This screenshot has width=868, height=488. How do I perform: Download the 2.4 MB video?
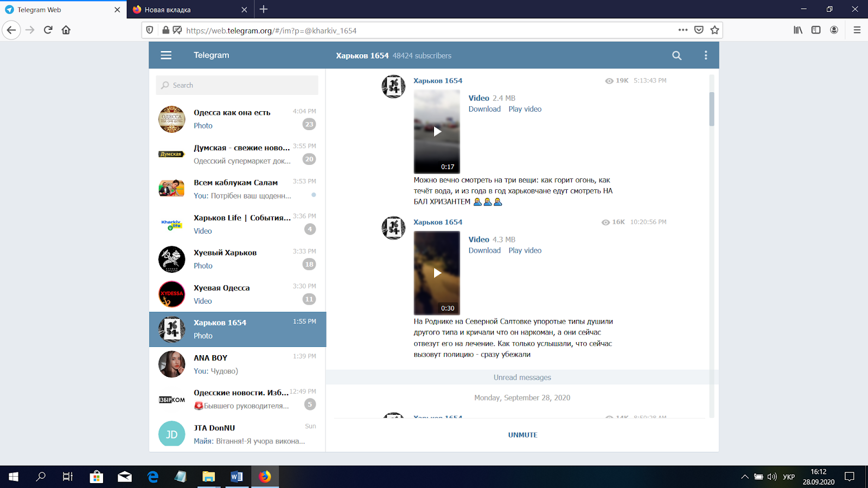[484, 109]
